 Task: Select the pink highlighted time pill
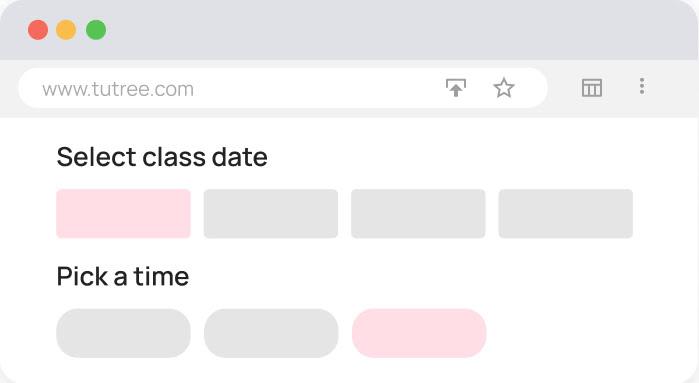coord(419,333)
